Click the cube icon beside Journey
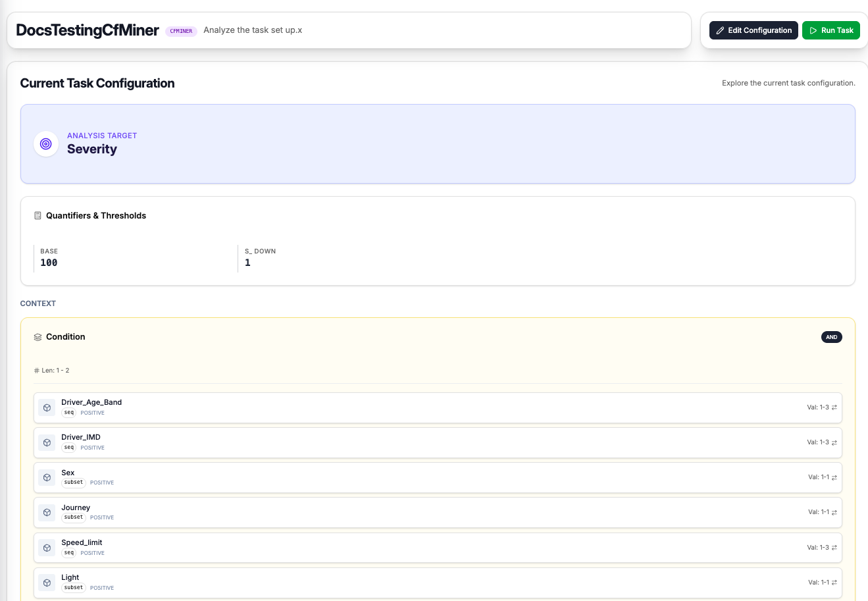 47,513
